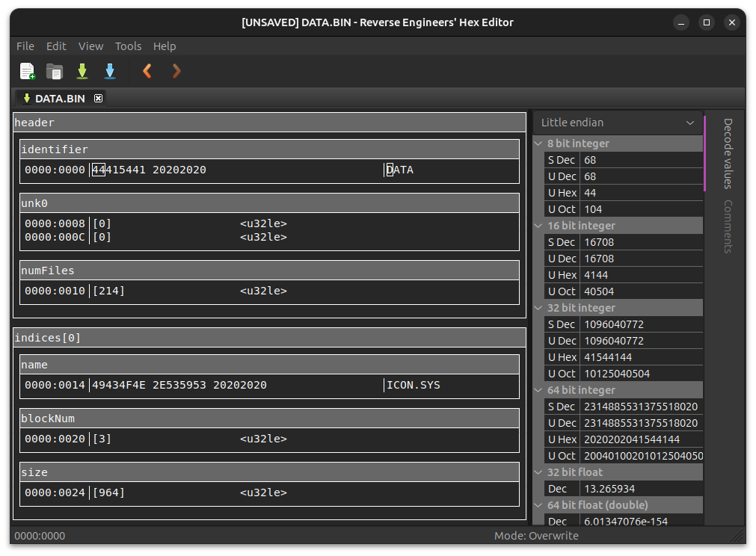
Task: Click the numFiles value 214
Action: [109, 291]
